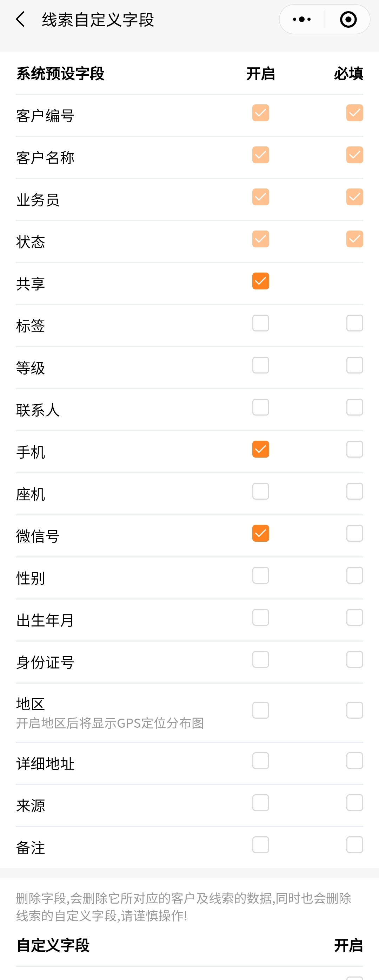Image resolution: width=379 pixels, height=980 pixels.
Task: Turn on the 联系人 field
Action: tap(260, 407)
